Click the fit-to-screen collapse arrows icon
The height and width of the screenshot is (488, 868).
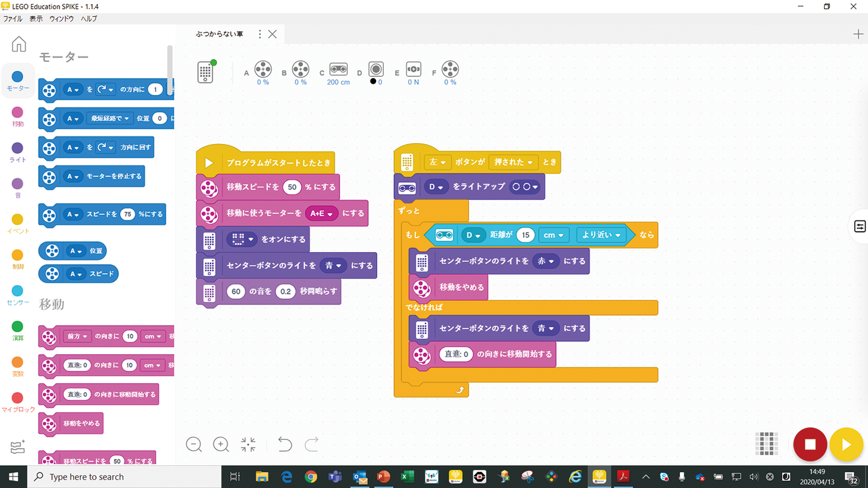pos(248,444)
